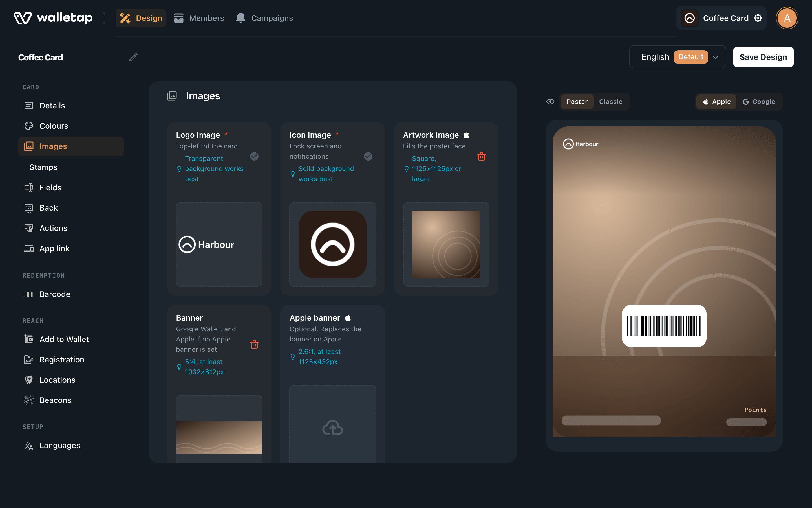The height and width of the screenshot is (508, 812).
Task: Click the Icon Image thumbnail
Action: coord(332,244)
